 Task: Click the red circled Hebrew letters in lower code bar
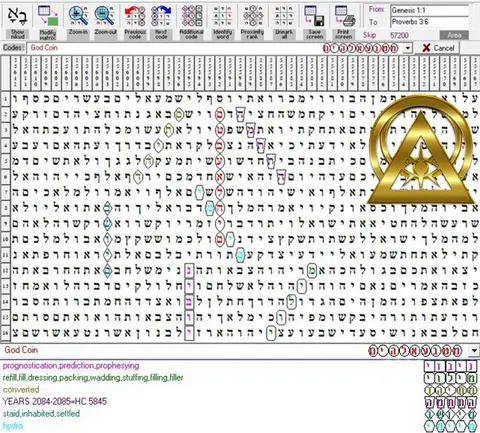pyautogui.click(x=415, y=351)
